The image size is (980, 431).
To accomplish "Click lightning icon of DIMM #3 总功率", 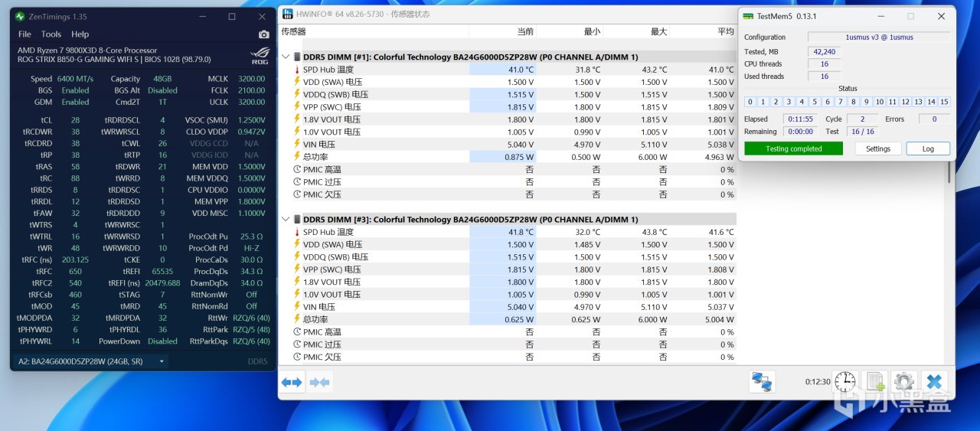I will (297, 319).
